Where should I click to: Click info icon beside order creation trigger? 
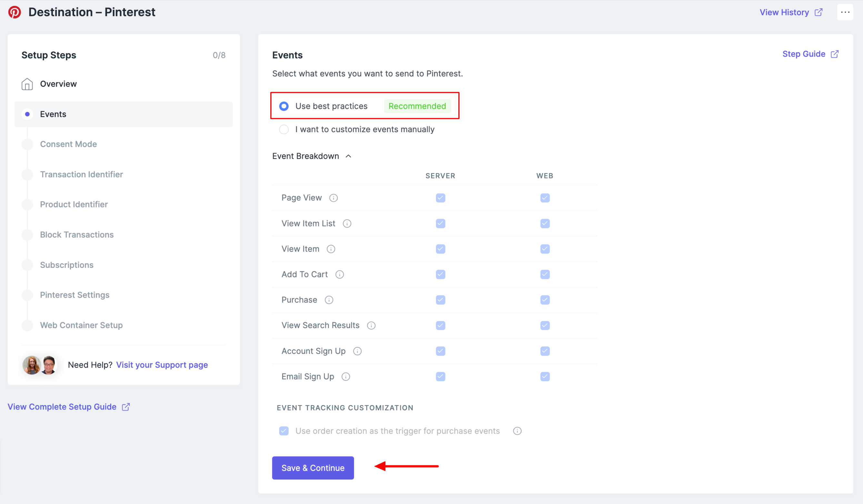click(x=517, y=431)
